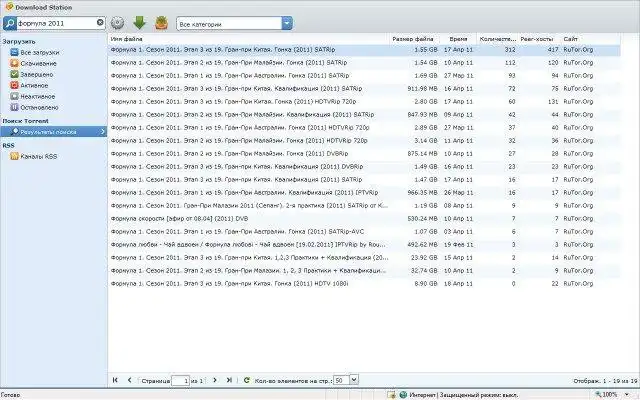Focus the search field with формула 2011
640x400 pixels.
(57, 23)
